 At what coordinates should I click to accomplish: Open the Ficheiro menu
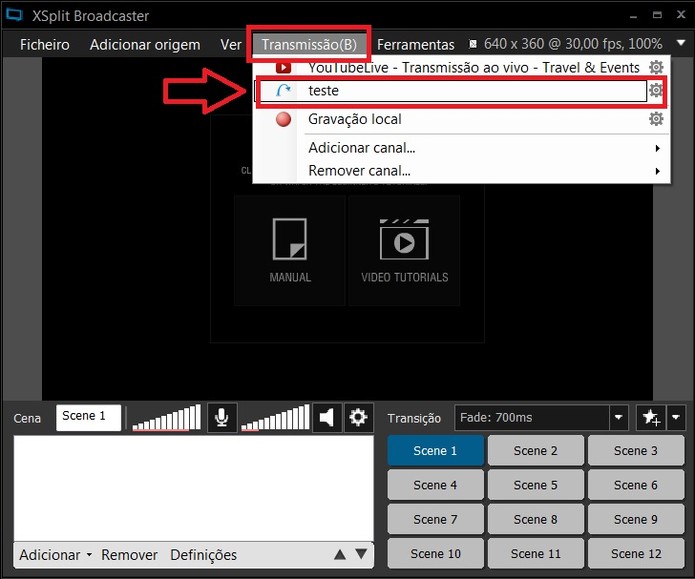click(x=44, y=44)
